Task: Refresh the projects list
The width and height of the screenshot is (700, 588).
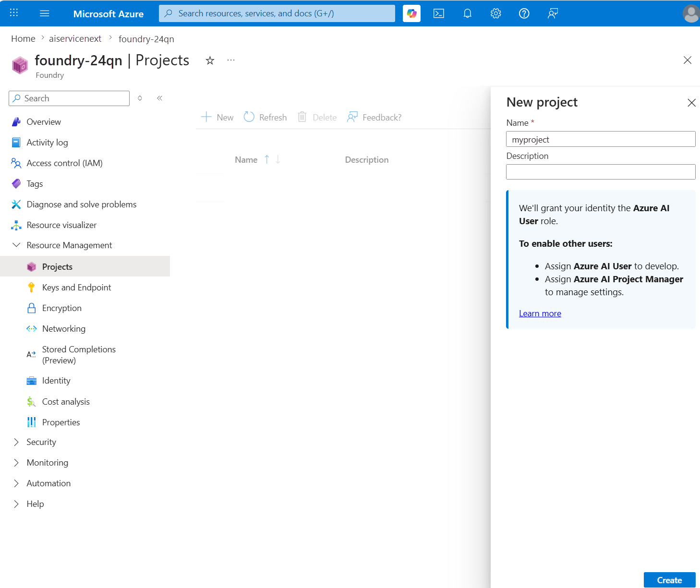Action: [265, 117]
